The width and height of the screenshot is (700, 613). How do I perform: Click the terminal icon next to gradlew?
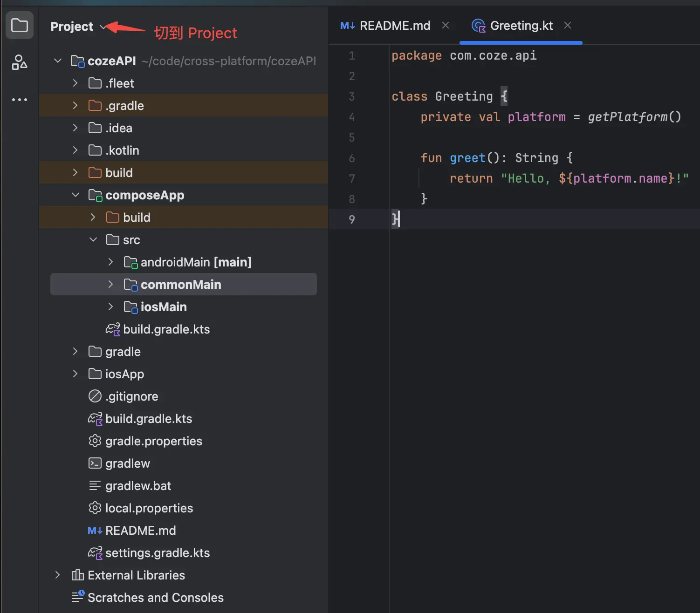click(95, 463)
